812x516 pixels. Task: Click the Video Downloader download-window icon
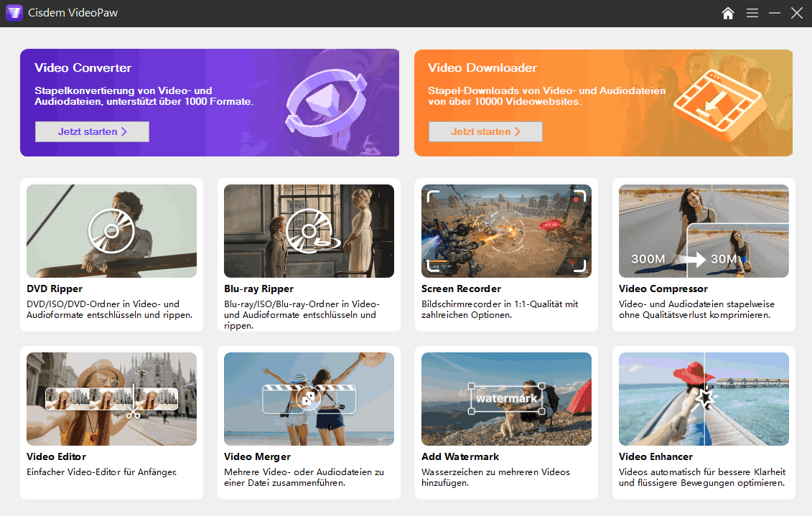[720, 105]
